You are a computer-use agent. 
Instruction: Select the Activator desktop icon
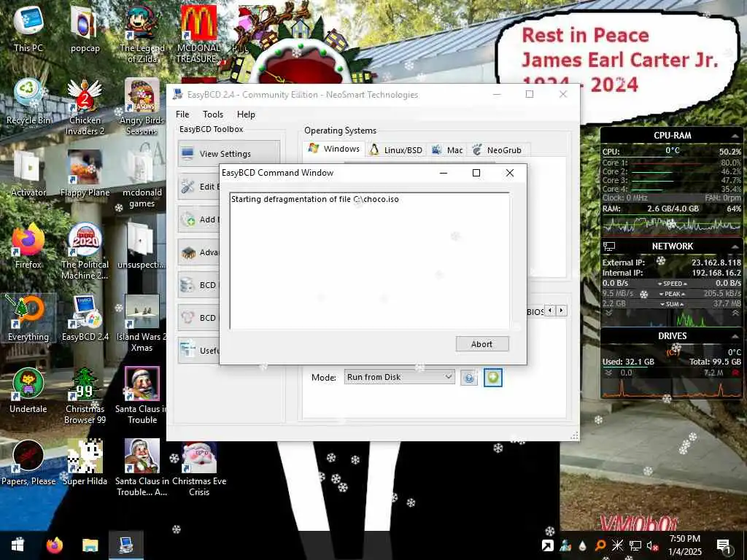tap(28, 174)
